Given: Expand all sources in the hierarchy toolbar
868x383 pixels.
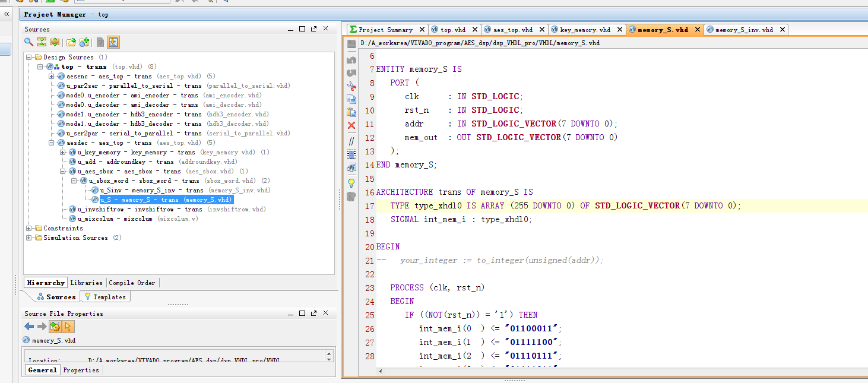Looking at the screenshot, I should pyautogui.click(x=55, y=42).
